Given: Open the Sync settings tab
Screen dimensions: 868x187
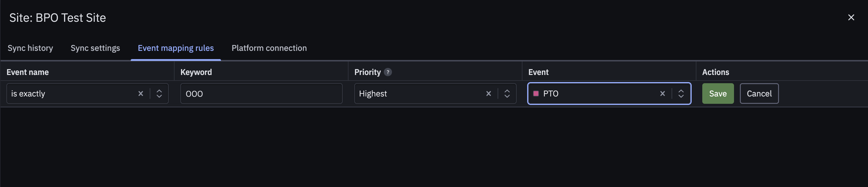Looking at the screenshot, I should point(95,48).
